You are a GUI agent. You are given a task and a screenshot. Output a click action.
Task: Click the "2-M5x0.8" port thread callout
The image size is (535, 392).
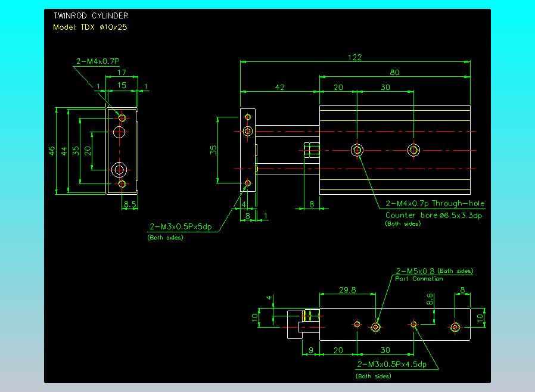(x=415, y=271)
